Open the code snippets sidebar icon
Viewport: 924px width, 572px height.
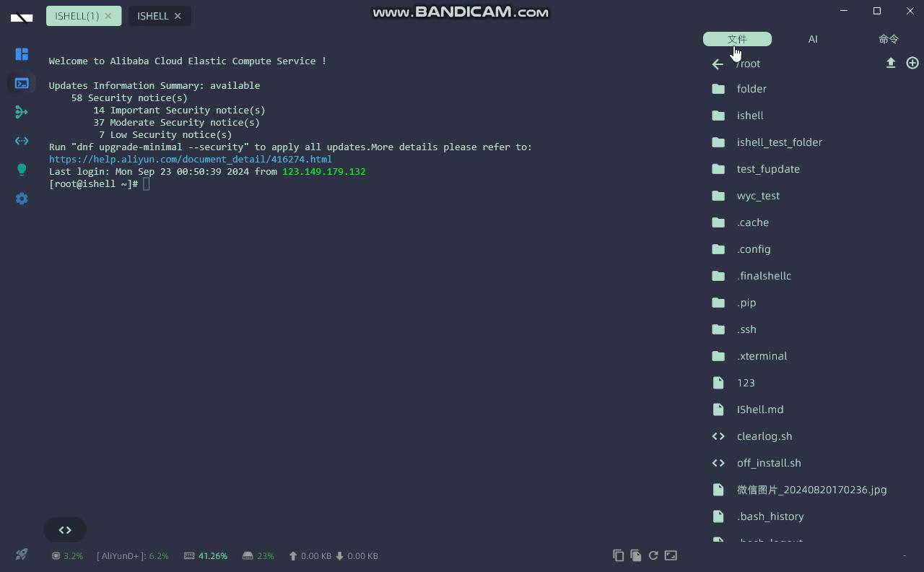coord(22,141)
